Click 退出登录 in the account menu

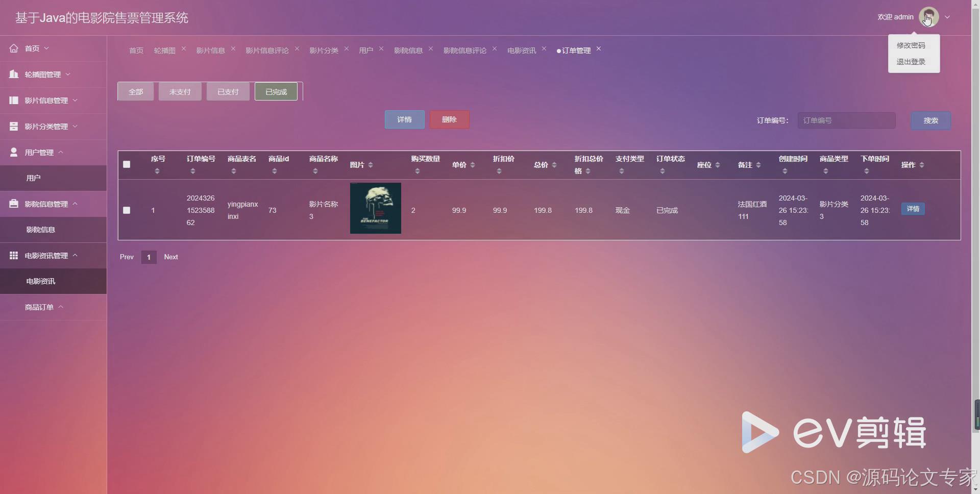(911, 61)
